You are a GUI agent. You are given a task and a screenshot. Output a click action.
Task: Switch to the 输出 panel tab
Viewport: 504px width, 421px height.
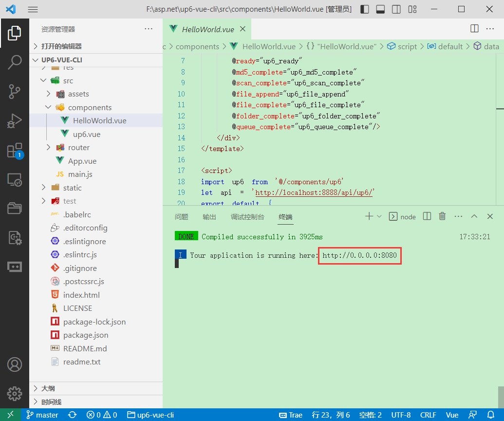tap(209, 217)
